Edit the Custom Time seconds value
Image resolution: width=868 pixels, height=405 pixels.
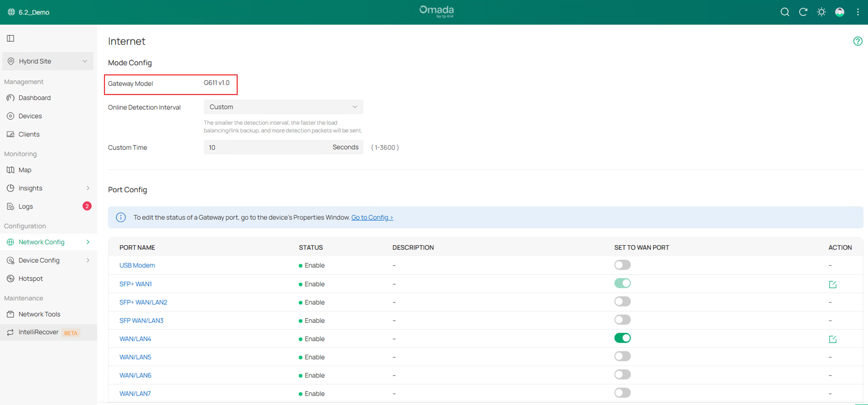pyautogui.click(x=266, y=147)
